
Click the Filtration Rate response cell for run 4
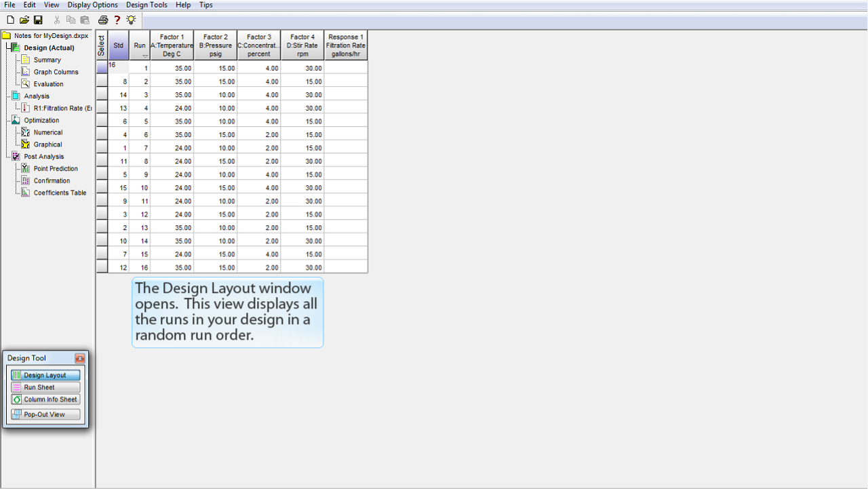click(x=346, y=108)
